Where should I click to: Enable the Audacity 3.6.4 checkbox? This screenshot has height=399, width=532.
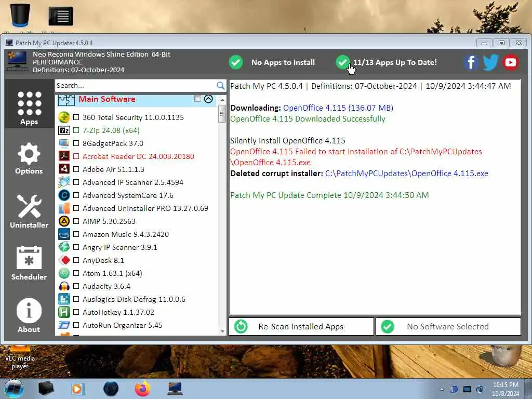click(76, 286)
